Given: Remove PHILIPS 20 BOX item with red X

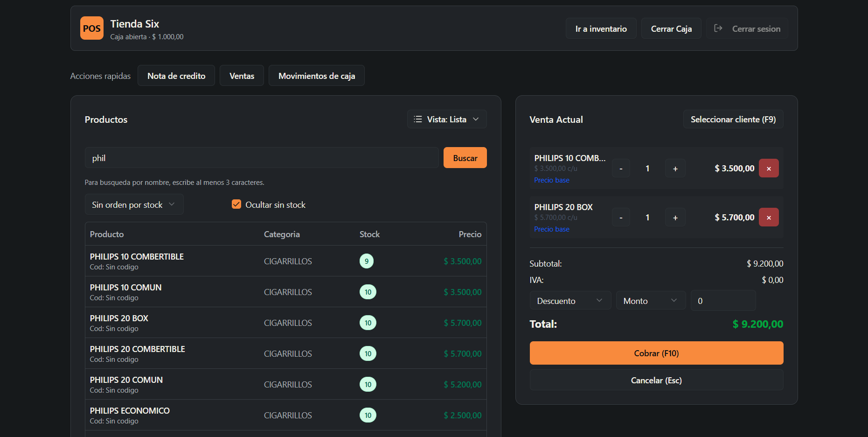Looking at the screenshot, I should 769,217.
